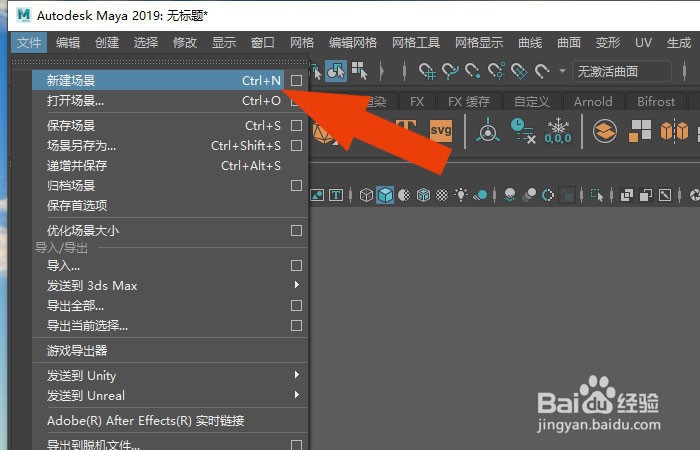Expand the 发送到 Unreal submenu
Viewport: 700px width, 450px height.
tap(296, 395)
